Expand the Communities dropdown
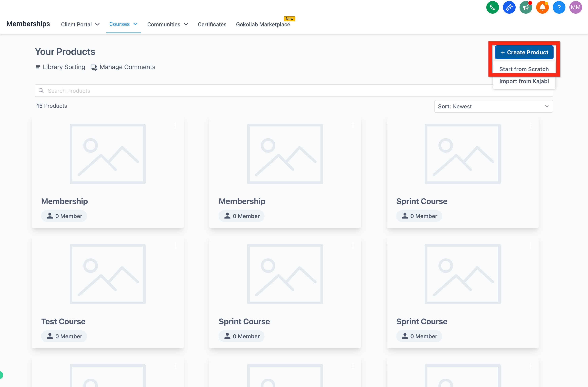 [x=168, y=24]
